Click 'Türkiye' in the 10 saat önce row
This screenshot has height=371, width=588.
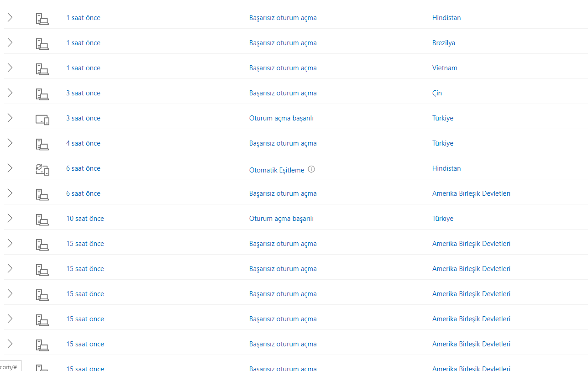(x=443, y=219)
